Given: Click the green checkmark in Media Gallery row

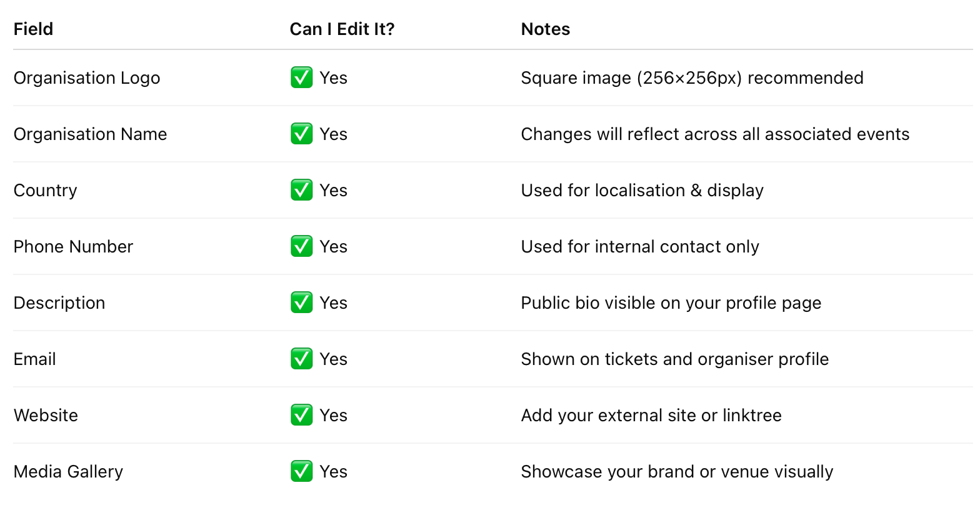Looking at the screenshot, I should tap(301, 472).
